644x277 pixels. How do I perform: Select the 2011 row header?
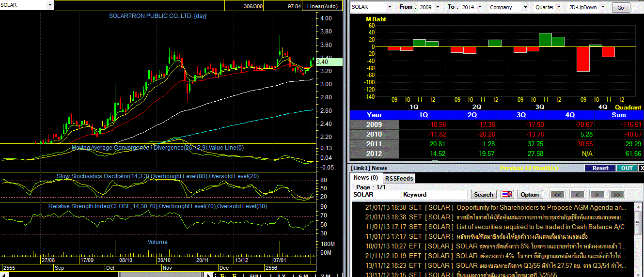point(374,144)
